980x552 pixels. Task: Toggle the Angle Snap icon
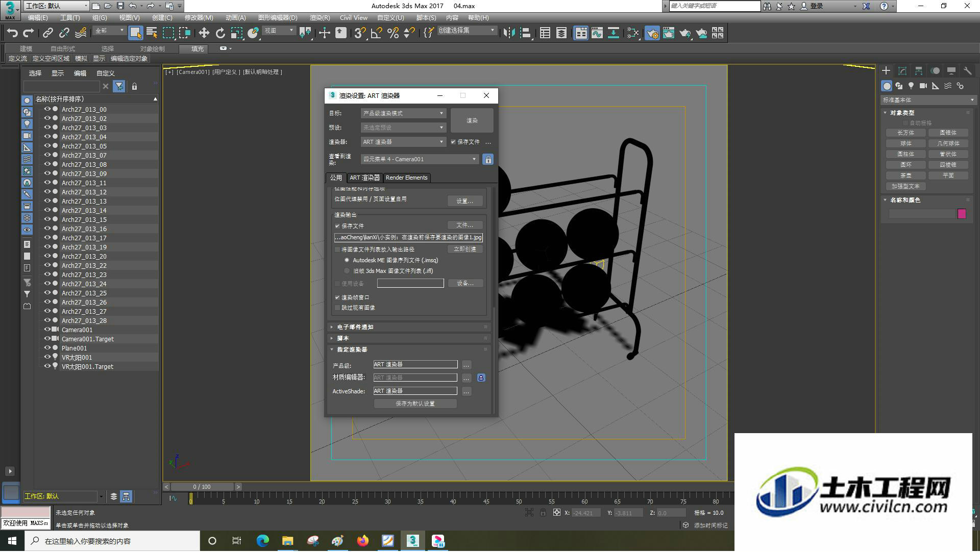click(377, 33)
